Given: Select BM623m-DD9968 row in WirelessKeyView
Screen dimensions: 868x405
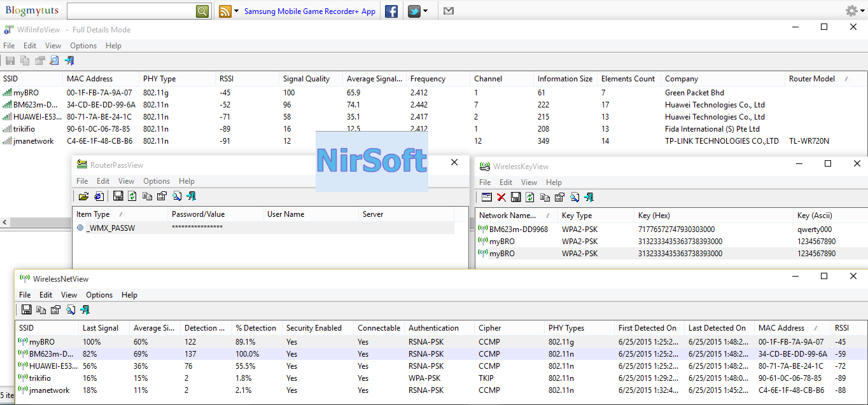Looking at the screenshot, I should point(671,230).
